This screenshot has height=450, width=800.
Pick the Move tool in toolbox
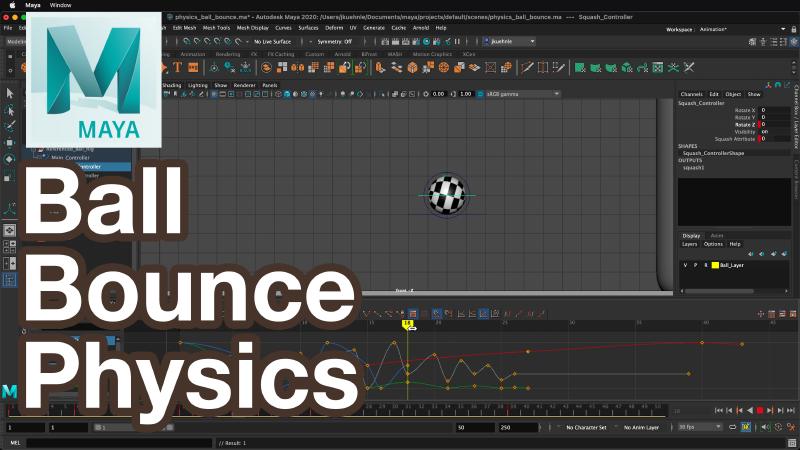click(x=10, y=142)
